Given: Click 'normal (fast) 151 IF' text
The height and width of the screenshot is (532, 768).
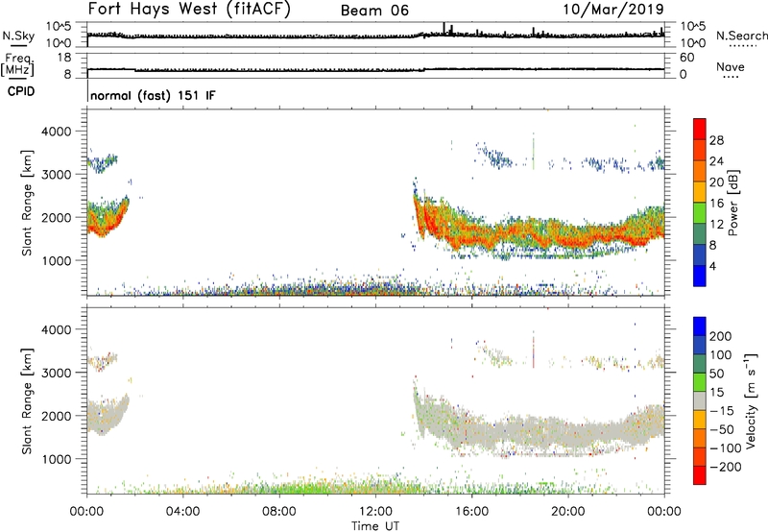Looking at the screenshot, I should pyautogui.click(x=153, y=95).
